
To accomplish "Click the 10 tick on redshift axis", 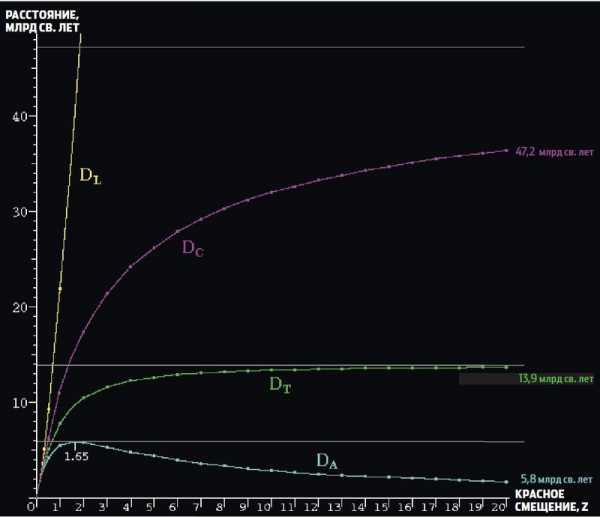I will 264,507.
